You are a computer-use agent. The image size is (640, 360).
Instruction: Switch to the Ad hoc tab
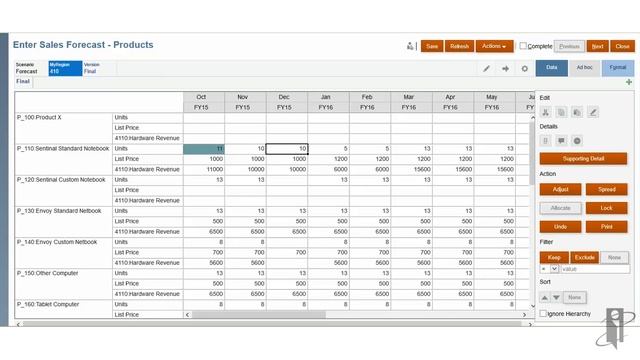[x=584, y=68]
